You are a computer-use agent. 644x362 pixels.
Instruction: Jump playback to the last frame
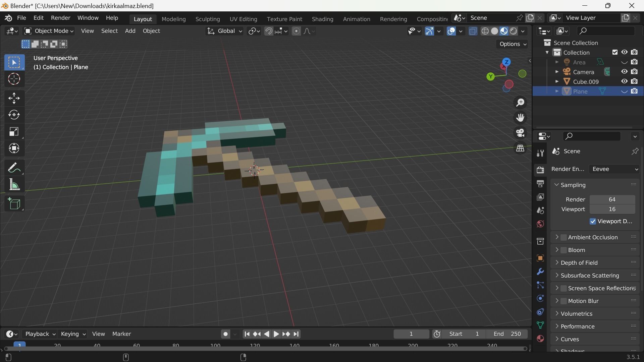point(297,334)
